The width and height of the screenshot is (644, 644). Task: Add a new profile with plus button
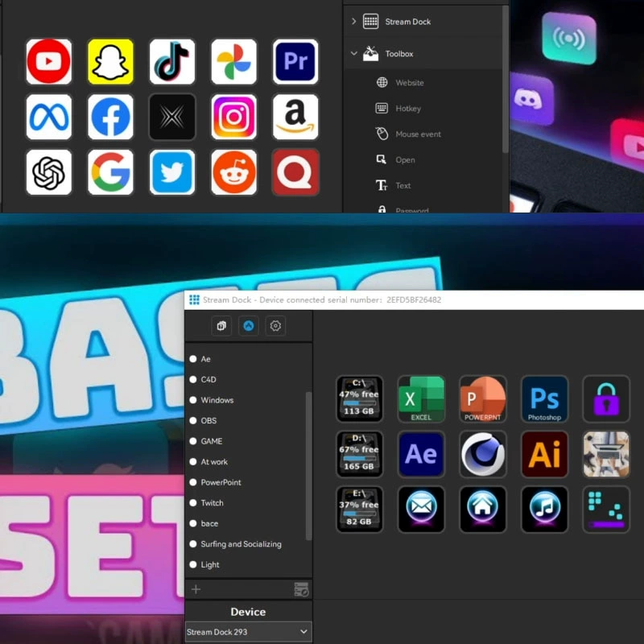click(196, 589)
